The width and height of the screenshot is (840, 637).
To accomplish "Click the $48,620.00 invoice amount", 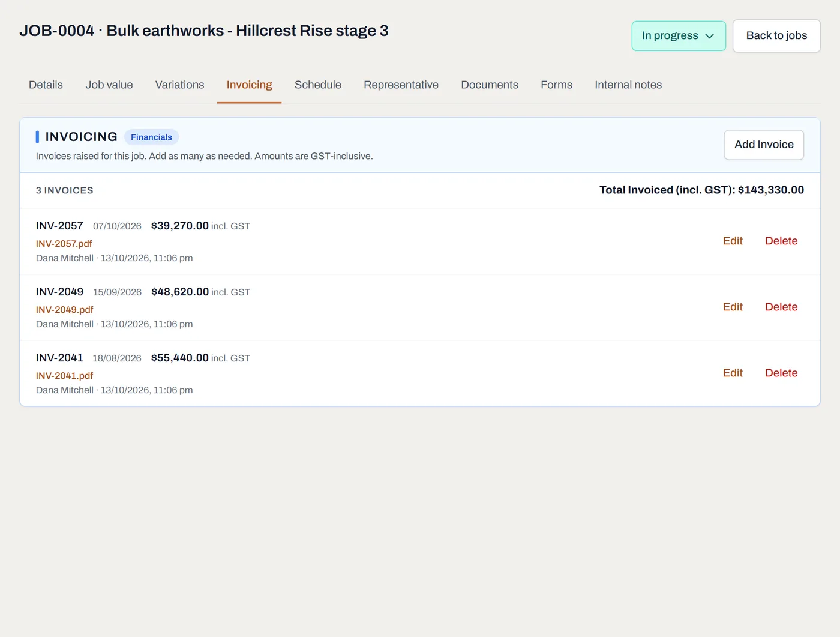I will 180,292.
